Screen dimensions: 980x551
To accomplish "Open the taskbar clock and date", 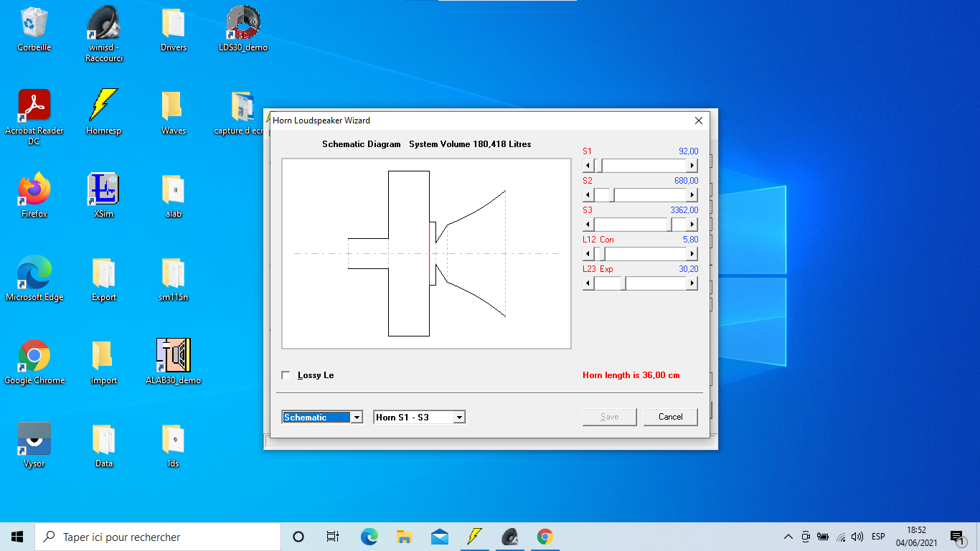I will (x=916, y=537).
